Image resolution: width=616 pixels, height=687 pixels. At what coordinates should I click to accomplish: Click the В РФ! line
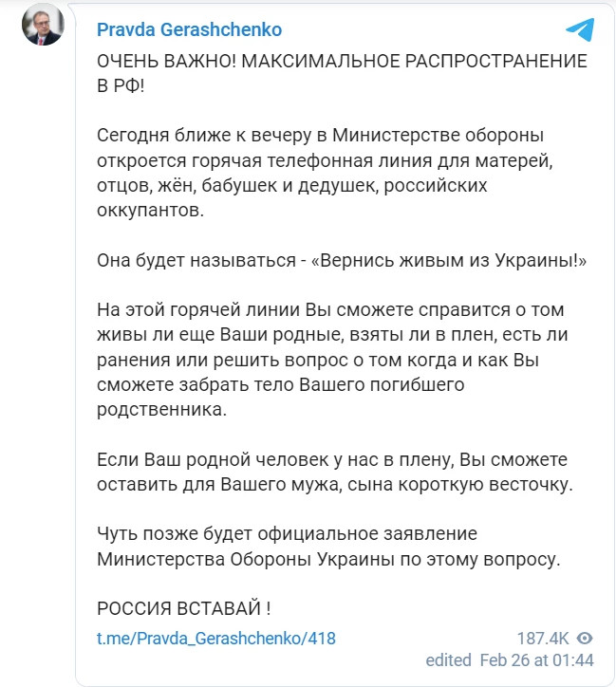[121, 85]
